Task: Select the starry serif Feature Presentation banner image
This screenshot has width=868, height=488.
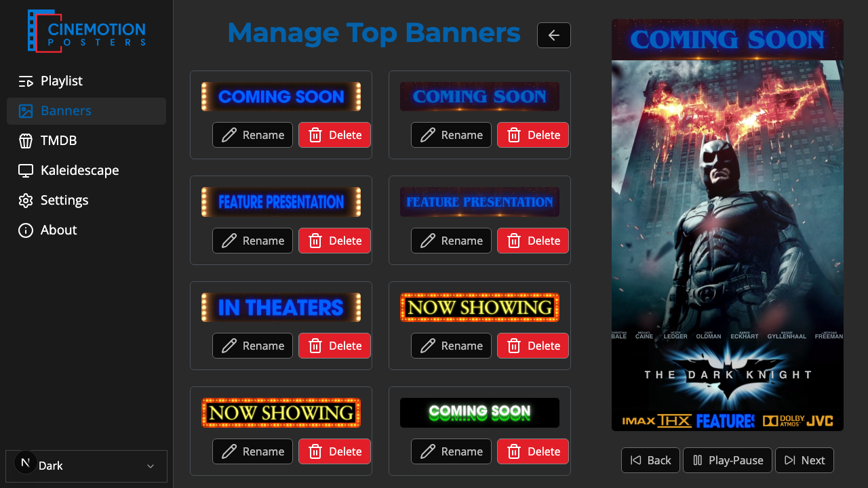Action: pos(479,202)
